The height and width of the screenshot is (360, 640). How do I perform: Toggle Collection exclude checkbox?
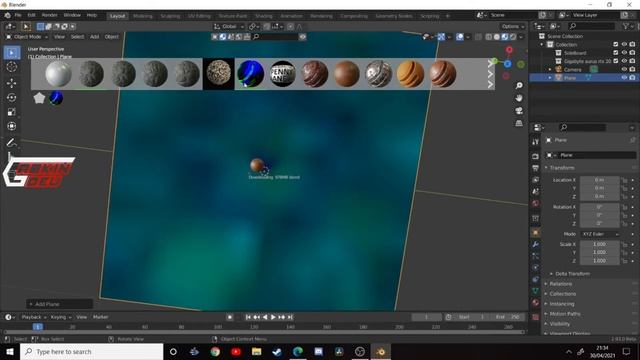[x=616, y=44]
